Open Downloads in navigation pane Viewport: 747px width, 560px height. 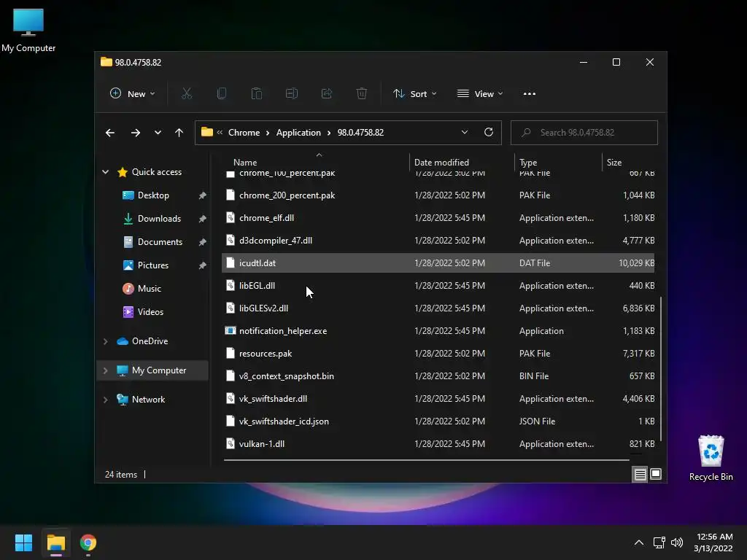coord(159,219)
